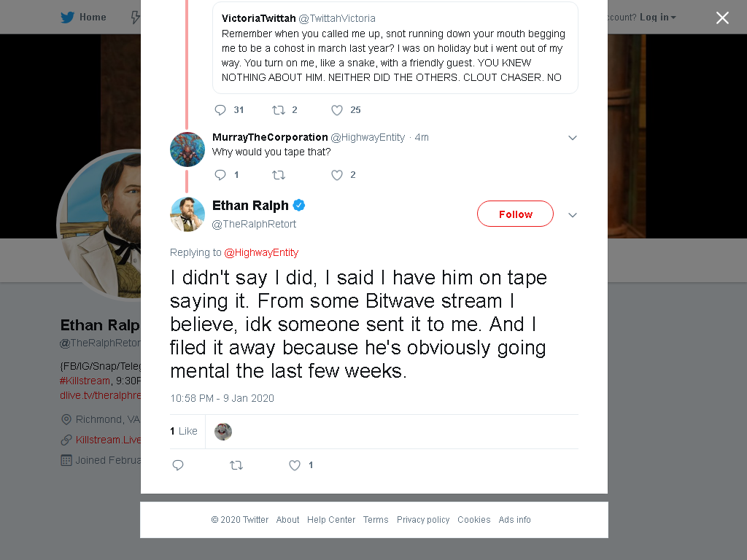Close the tweet overlay with X
This screenshot has height=560, width=747.
click(x=722, y=17)
